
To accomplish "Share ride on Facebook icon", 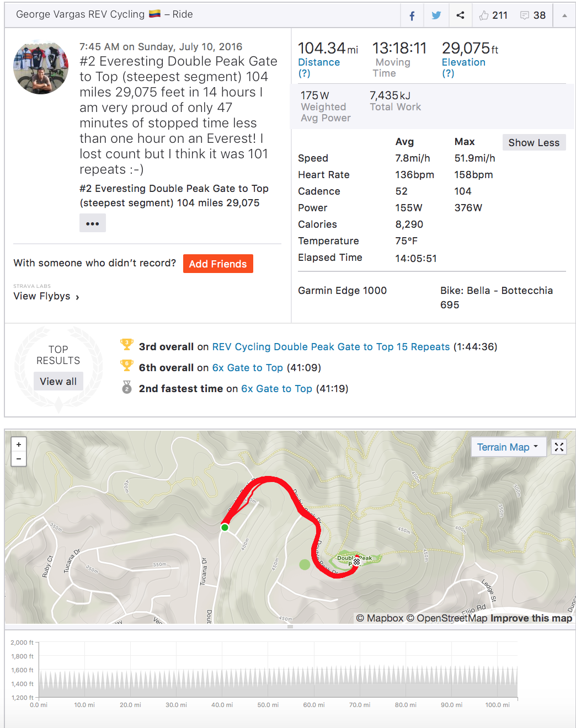I will coord(412,15).
